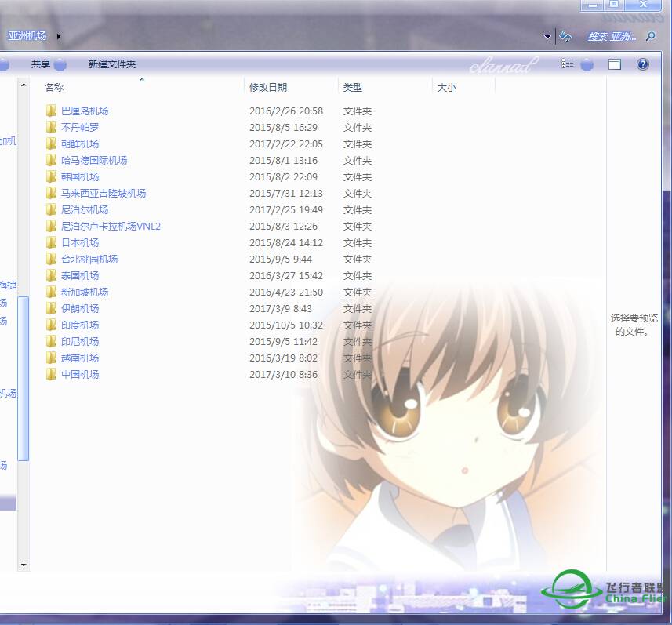Screen dimensions: 672x625
Task: Click the navigation pane scrollbar down arrow
Action: 24,565
